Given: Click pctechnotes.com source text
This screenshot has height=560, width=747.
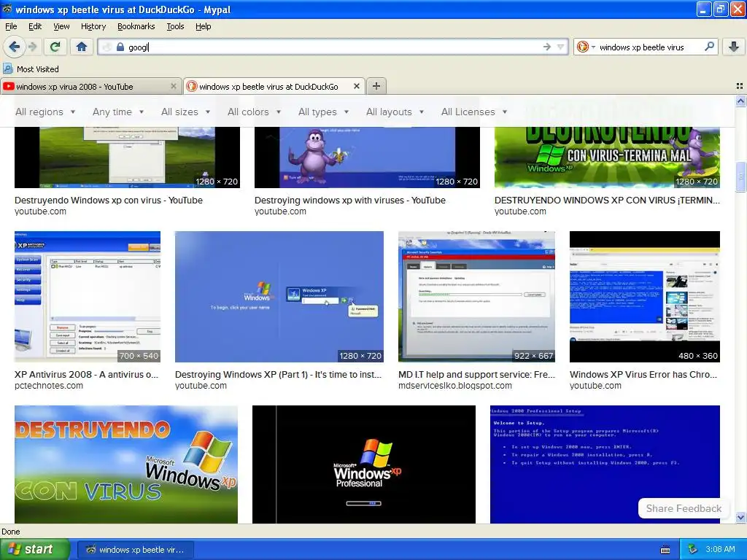Looking at the screenshot, I should 49,386.
